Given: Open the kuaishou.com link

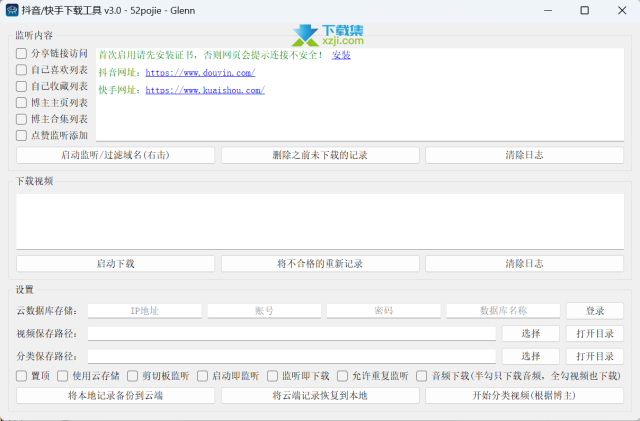Looking at the screenshot, I should 205,90.
